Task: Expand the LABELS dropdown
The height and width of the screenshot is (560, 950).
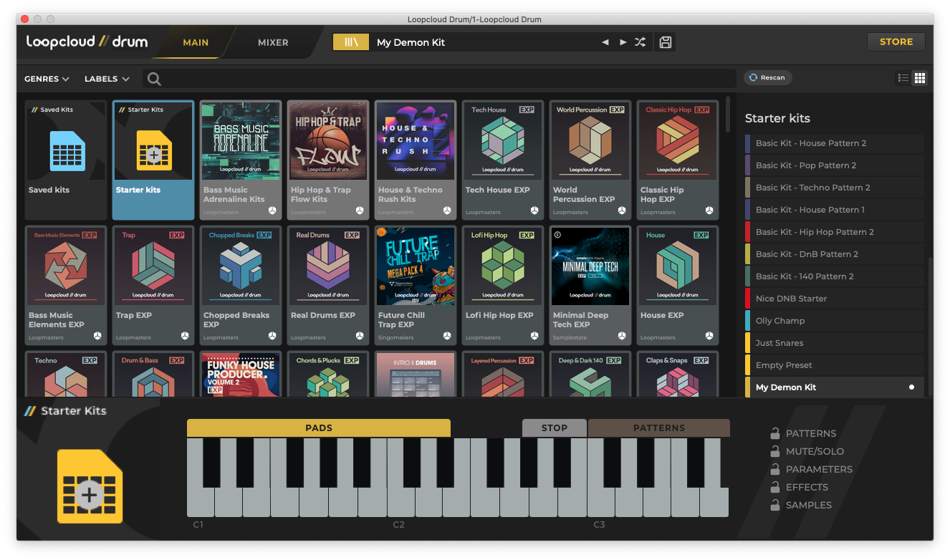Action: (x=107, y=79)
